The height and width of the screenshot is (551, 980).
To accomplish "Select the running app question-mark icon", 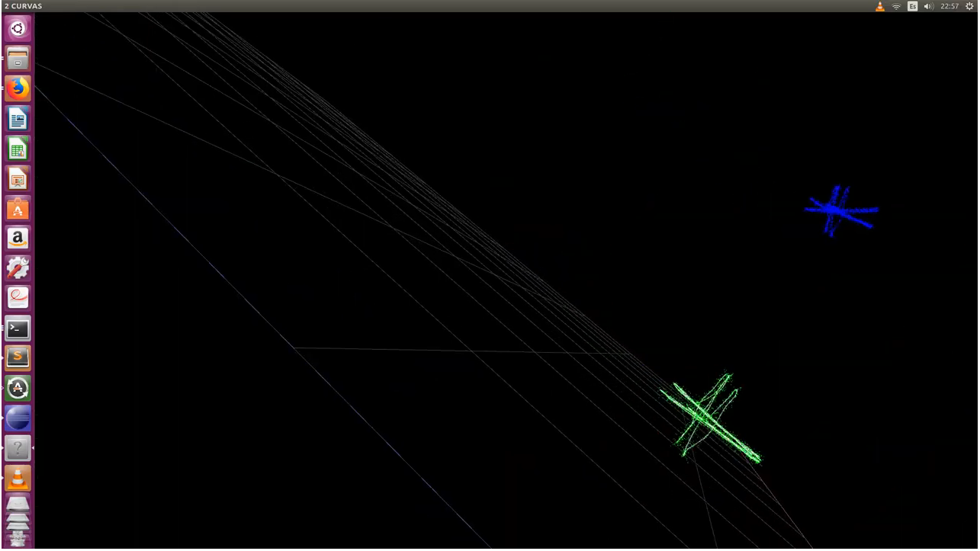I will point(18,448).
